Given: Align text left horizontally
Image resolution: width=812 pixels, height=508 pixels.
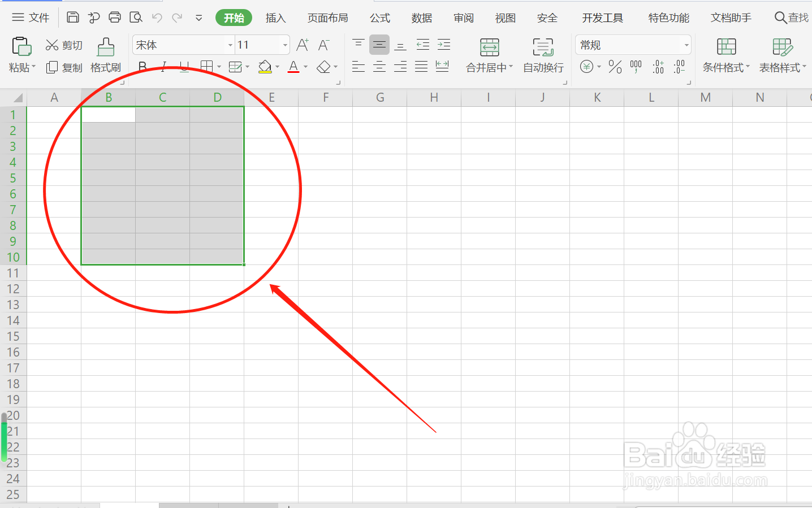Looking at the screenshot, I should pyautogui.click(x=358, y=67).
